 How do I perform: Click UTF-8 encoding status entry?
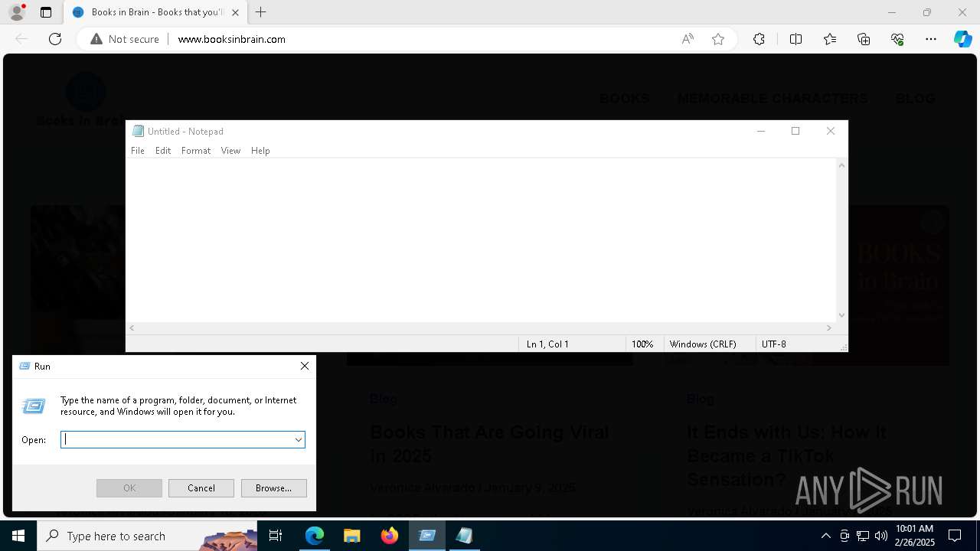point(774,344)
